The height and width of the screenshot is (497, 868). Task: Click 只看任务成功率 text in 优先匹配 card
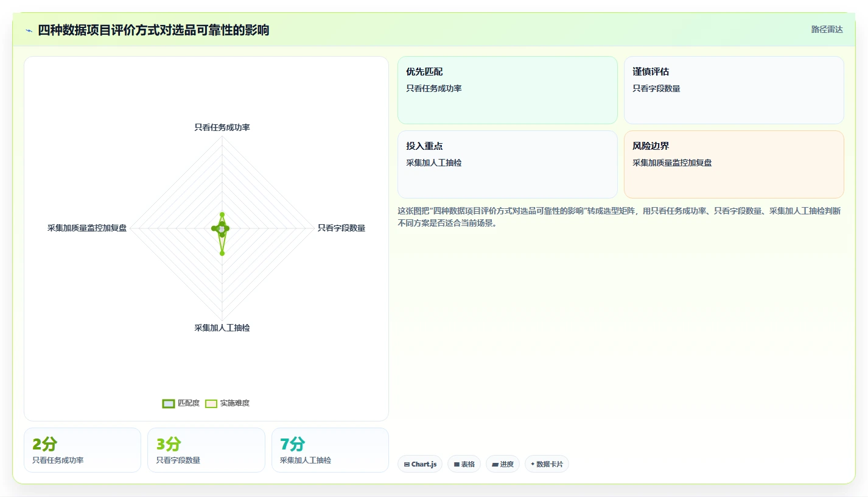(x=434, y=88)
